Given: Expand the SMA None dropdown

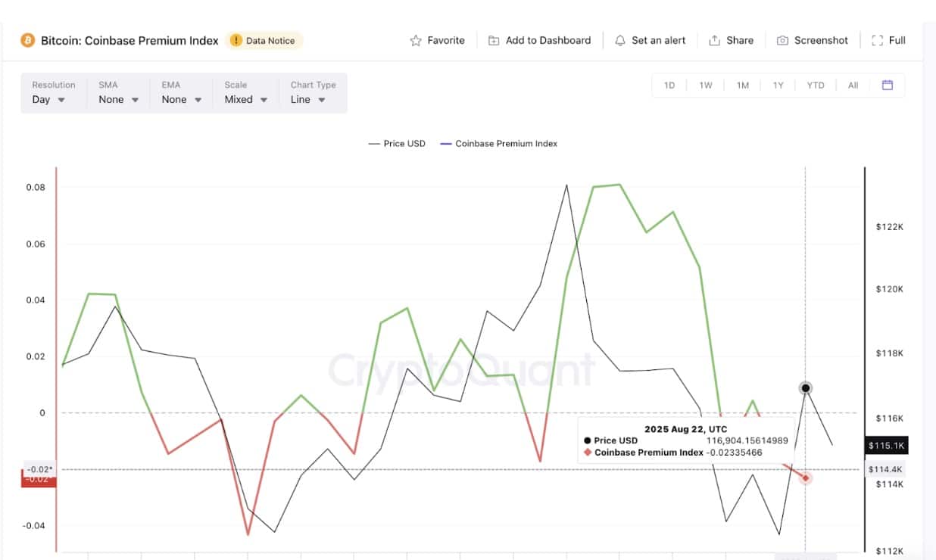Looking at the screenshot, I should point(119,92).
